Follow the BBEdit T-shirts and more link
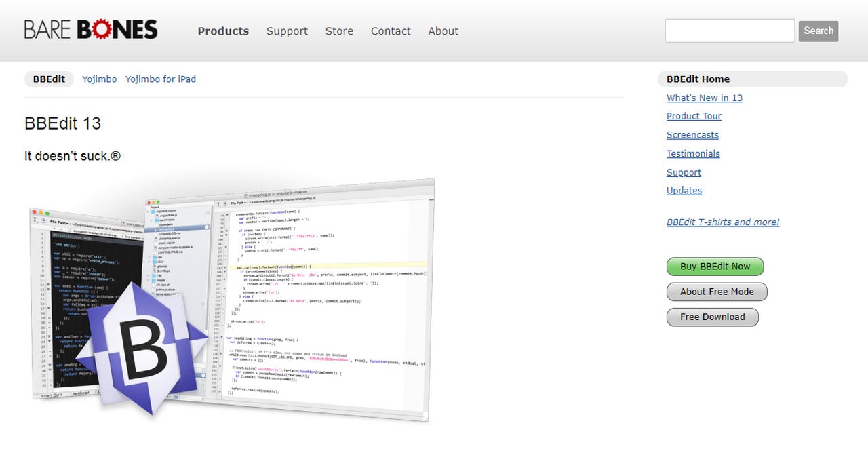The image size is (868, 453). coord(723,222)
